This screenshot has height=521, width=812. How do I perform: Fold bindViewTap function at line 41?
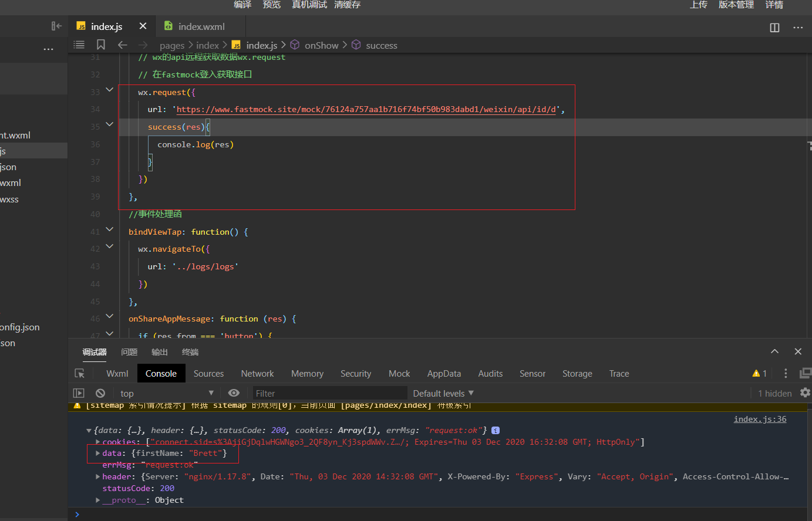pos(109,229)
